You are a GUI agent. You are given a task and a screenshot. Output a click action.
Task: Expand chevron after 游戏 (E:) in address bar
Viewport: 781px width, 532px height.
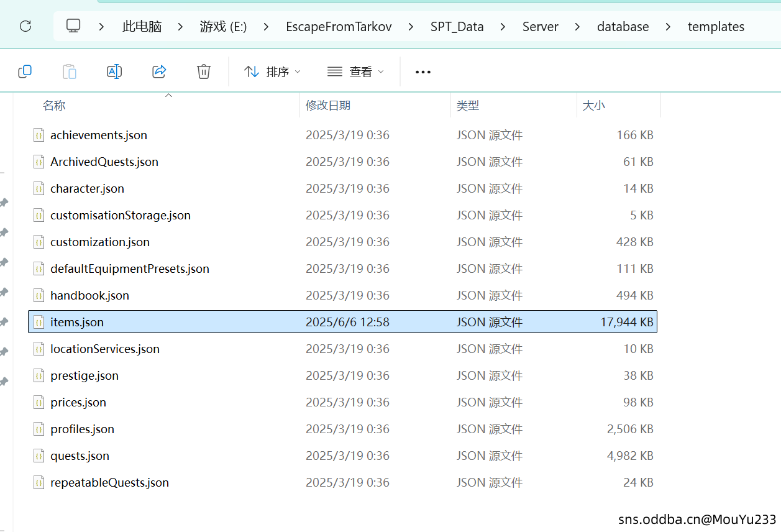tap(266, 27)
